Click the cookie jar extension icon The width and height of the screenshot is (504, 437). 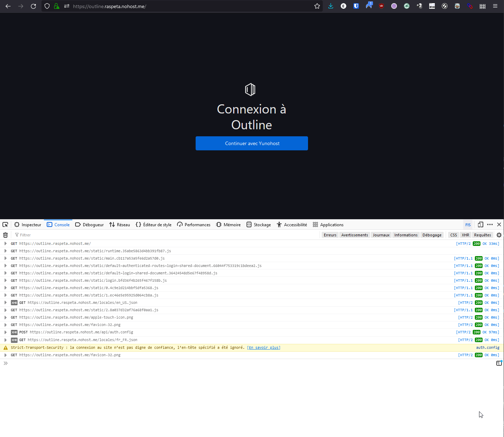(457, 6)
